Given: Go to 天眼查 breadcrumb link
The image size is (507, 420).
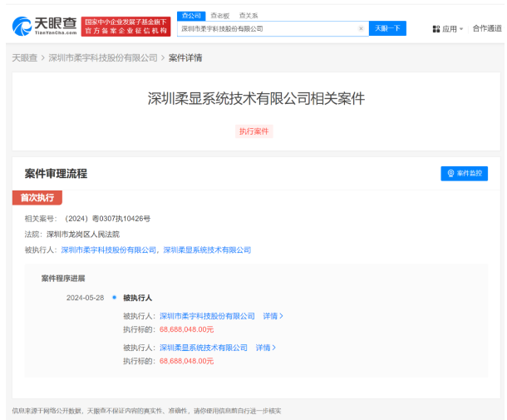Looking at the screenshot, I should [25, 58].
